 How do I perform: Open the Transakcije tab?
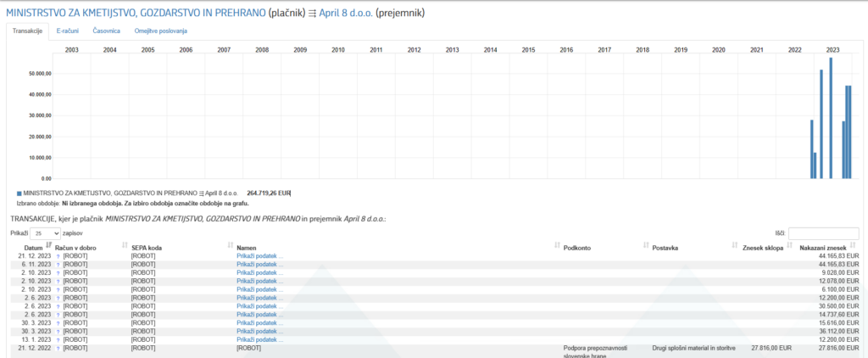click(x=28, y=31)
